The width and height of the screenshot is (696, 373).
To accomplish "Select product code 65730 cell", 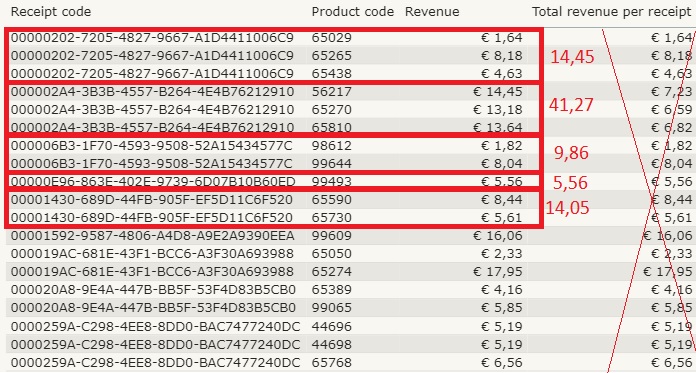I will coord(331,218).
